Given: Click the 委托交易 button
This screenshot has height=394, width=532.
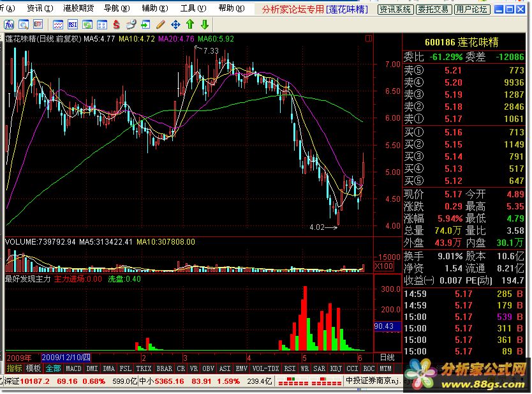Looking at the screenshot, I should [x=433, y=10].
